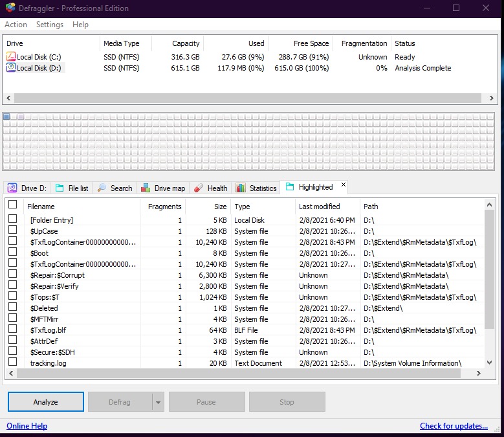Open the Online Help link
The image size is (504, 437).
click(x=27, y=426)
